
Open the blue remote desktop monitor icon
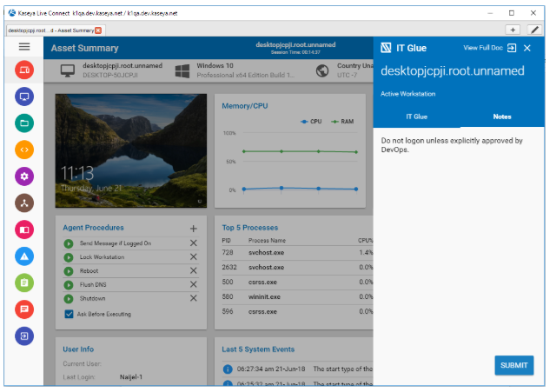[x=24, y=96]
